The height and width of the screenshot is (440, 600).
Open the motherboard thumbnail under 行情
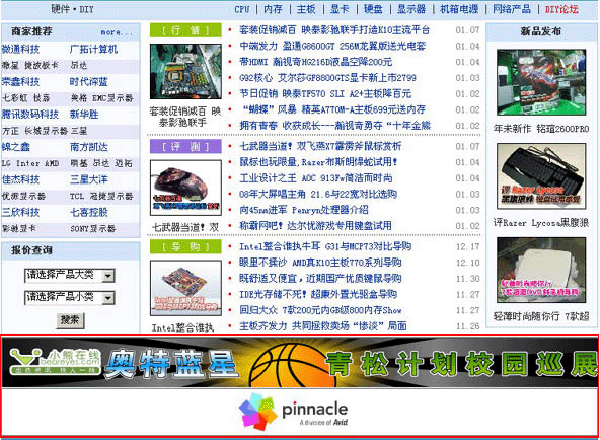pyautogui.click(x=186, y=72)
